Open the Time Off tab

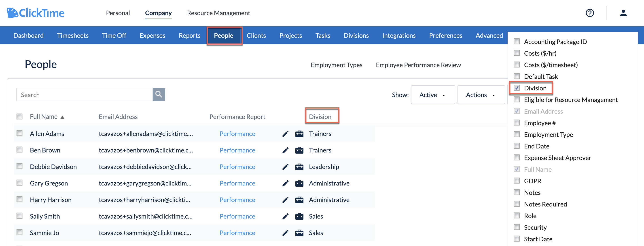pos(114,35)
